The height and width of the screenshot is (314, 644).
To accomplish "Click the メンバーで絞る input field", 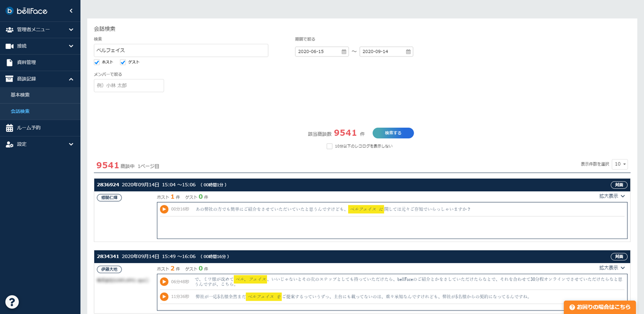I will tap(129, 86).
